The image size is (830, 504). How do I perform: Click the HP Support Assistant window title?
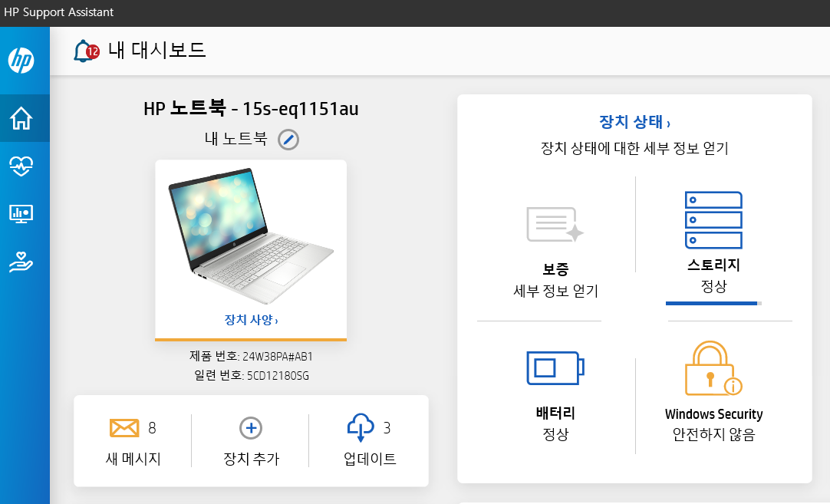coord(59,12)
